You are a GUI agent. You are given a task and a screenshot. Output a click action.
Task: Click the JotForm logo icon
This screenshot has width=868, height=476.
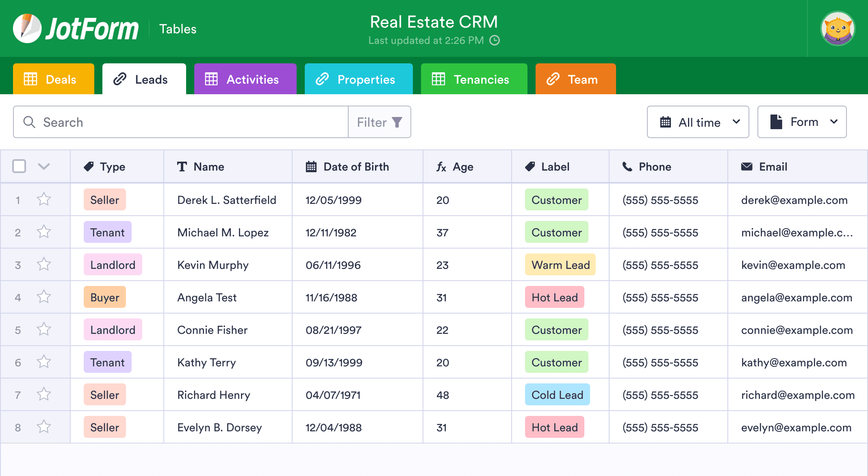[27, 28]
